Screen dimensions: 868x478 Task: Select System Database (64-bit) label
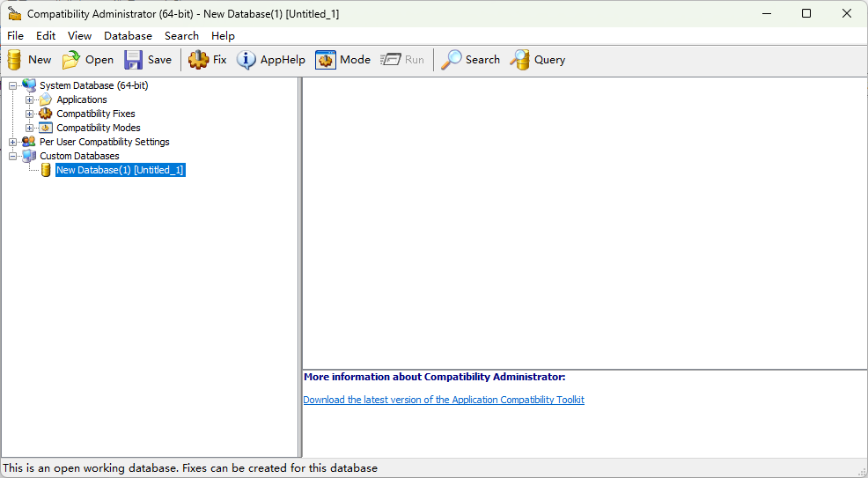(94, 85)
